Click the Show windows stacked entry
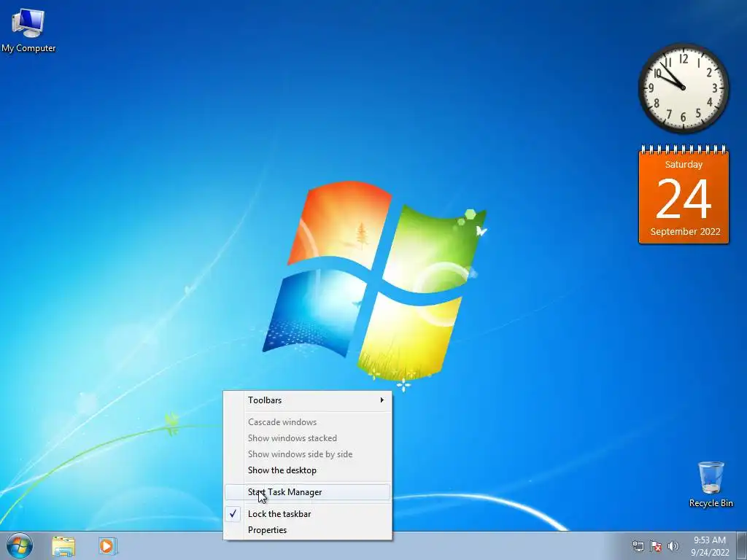The image size is (747, 560). click(308, 438)
